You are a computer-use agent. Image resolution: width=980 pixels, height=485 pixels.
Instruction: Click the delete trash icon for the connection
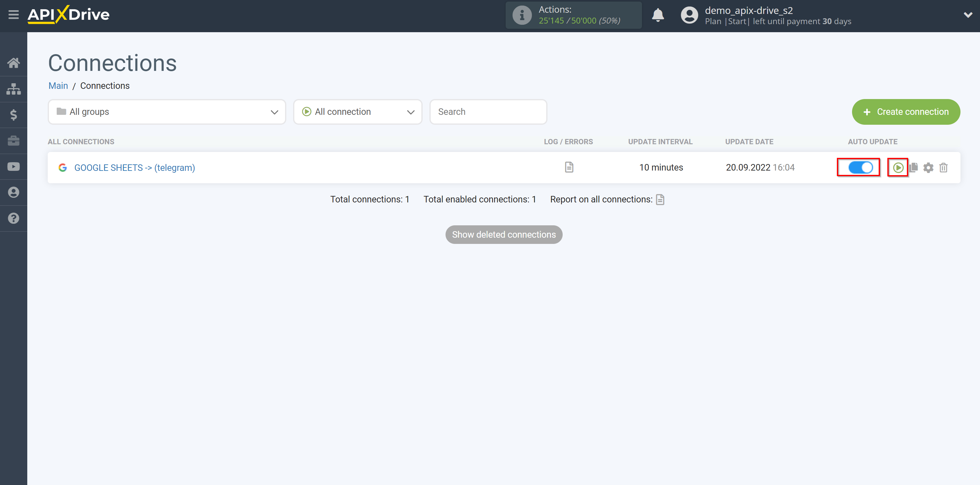[x=943, y=167]
